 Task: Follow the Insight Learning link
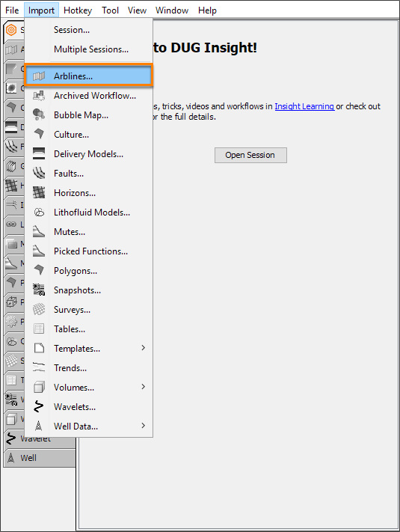click(x=304, y=106)
